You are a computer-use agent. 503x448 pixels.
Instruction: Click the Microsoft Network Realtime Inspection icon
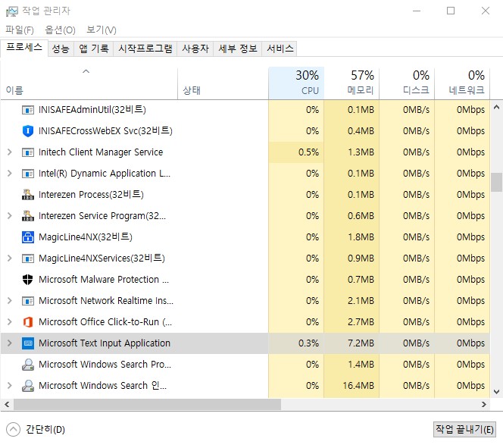[x=28, y=301]
